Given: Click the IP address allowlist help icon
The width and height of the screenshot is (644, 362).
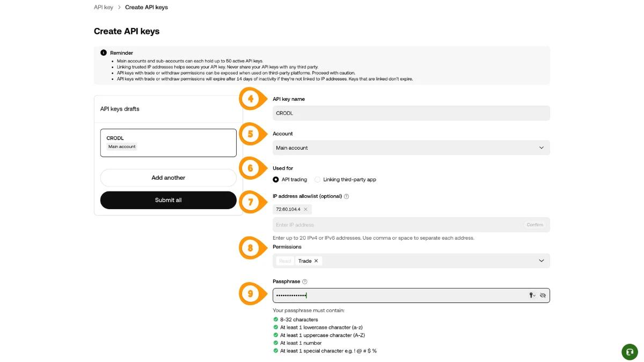Looking at the screenshot, I should [347, 196].
